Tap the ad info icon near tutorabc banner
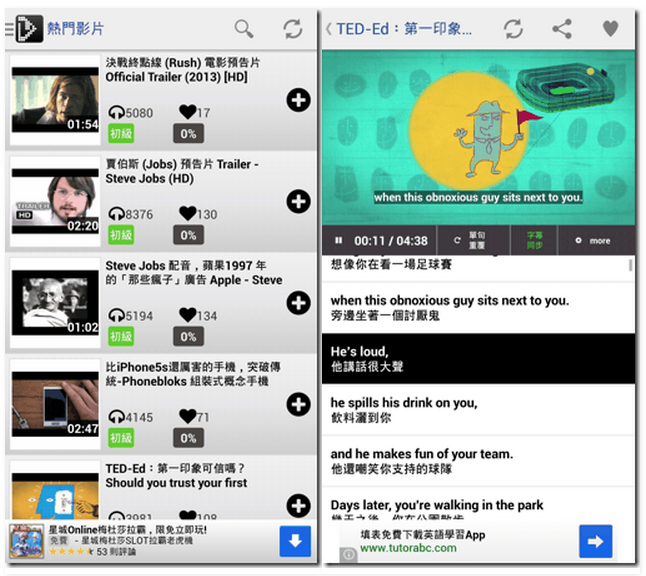Viewport: 646px width, 576px height. click(348, 555)
